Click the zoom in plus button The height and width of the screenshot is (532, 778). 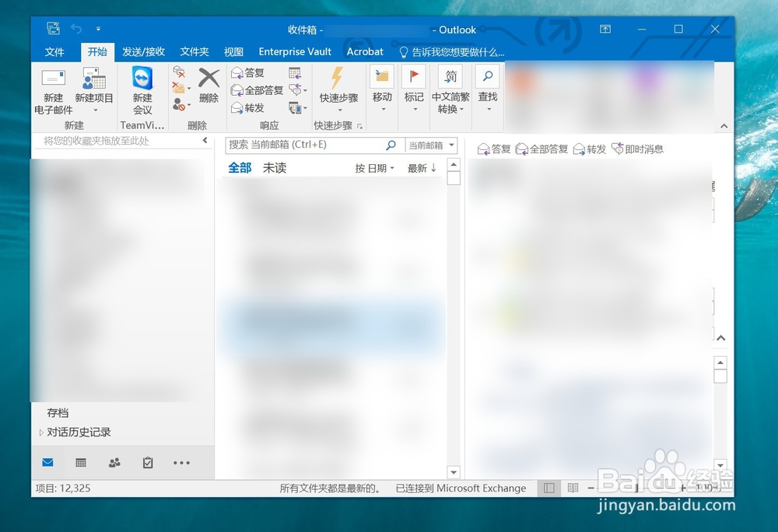[x=683, y=488]
